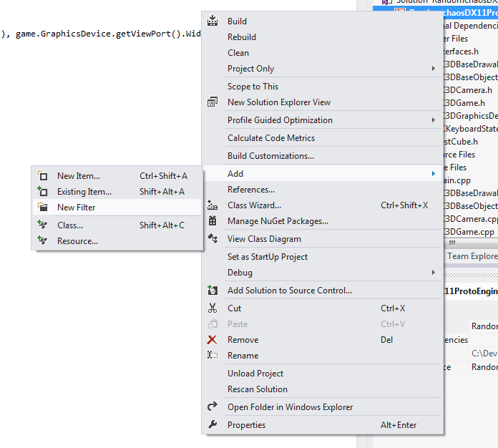This screenshot has width=498, height=448.
Task: Click Properties label in context menu
Action: 246,425
